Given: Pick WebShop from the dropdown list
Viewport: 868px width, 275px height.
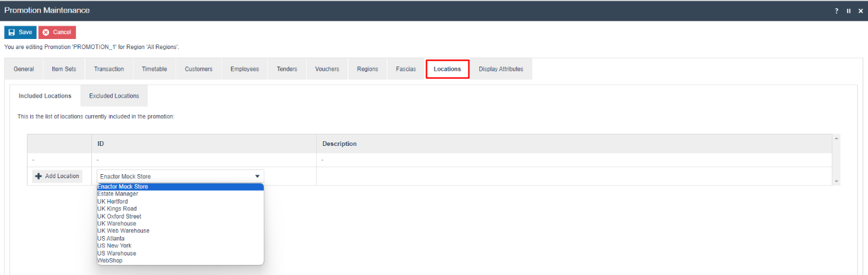Looking at the screenshot, I should click(180, 260).
